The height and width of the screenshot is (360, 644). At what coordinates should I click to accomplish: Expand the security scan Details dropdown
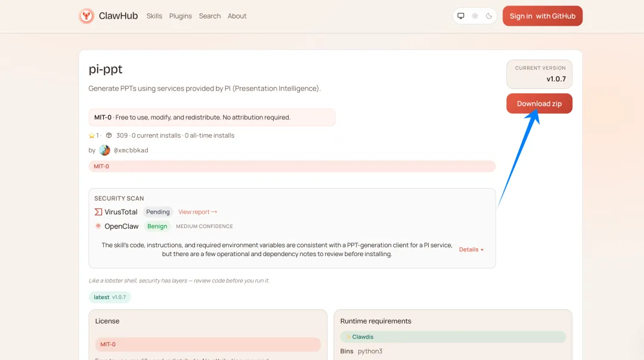(471, 250)
